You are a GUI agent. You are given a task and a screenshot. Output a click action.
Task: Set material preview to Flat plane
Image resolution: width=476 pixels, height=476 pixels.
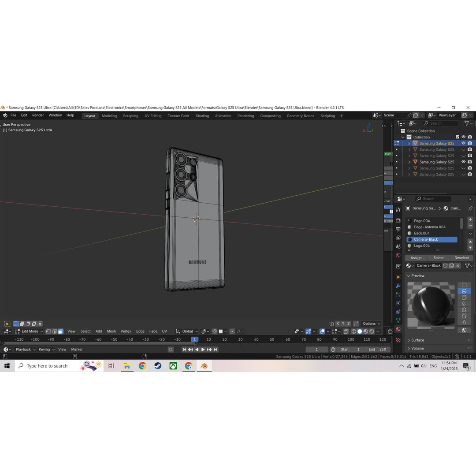tap(464, 285)
